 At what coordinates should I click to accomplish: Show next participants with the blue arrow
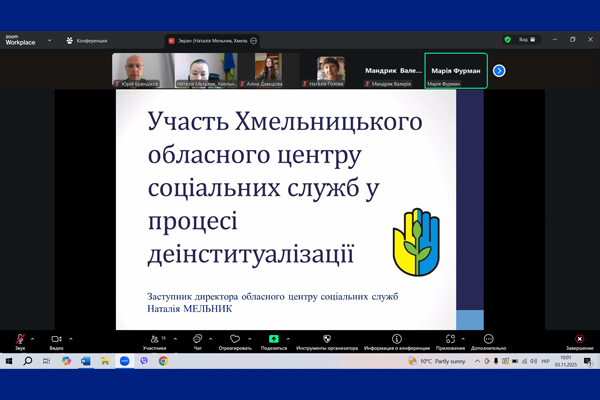click(499, 71)
